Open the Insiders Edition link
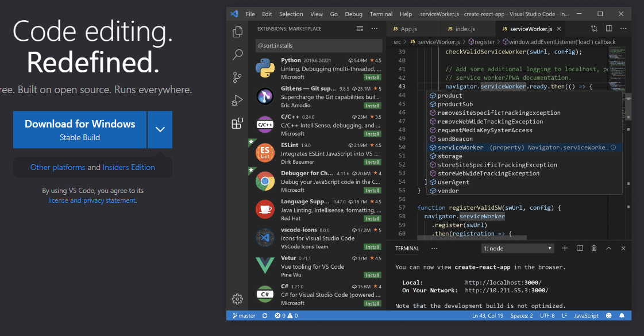644x336 pixels. pyautogui.click(x=129, y=167)
